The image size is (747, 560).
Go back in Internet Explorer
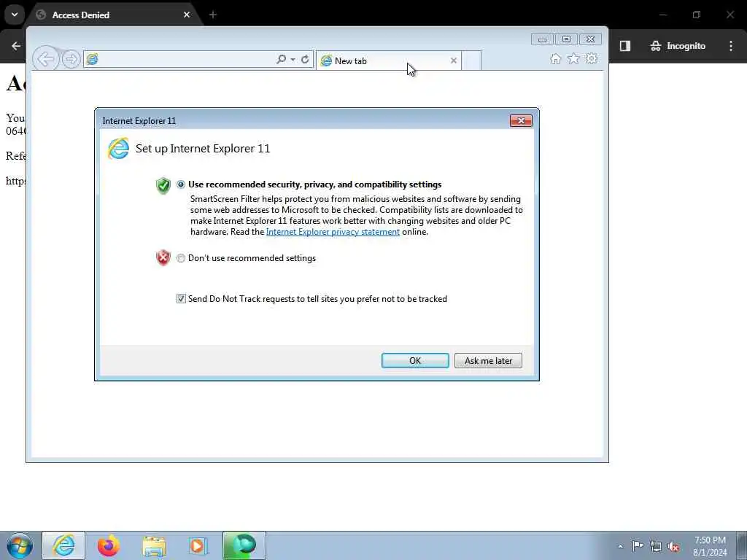pyautogui.click(x=46, y=60)
